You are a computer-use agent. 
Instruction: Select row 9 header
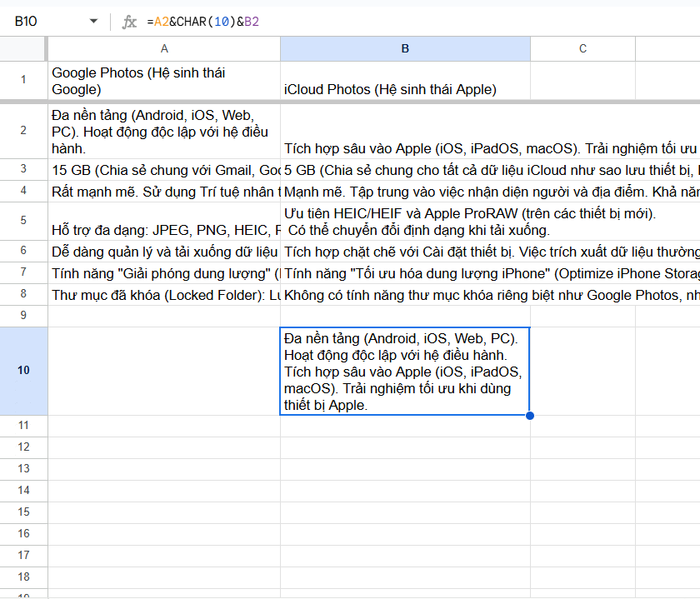23,316
